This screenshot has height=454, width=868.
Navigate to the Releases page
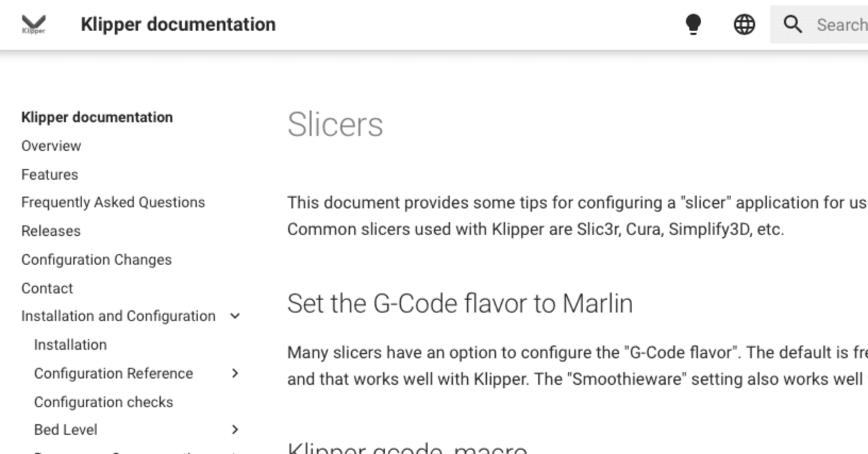51,231
